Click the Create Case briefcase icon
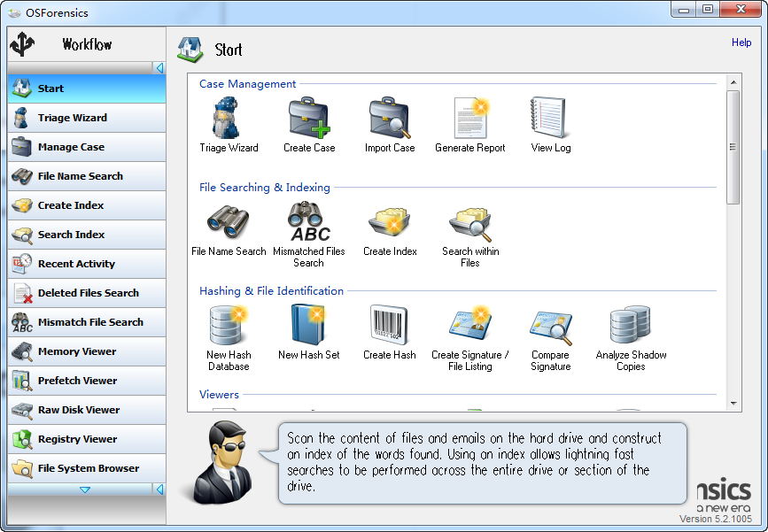The image size is (768, 532). pos(309,118)
